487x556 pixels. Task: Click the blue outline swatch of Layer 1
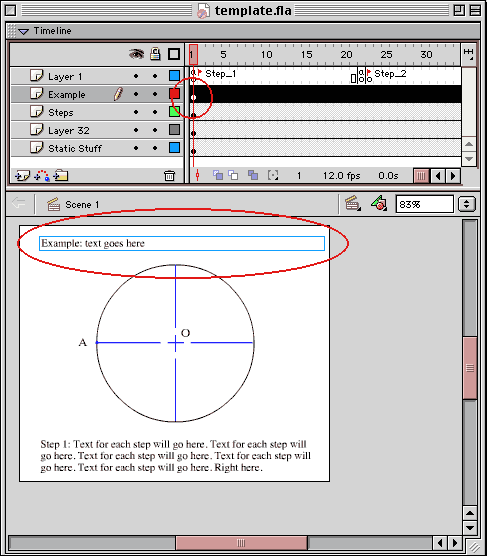click(174, 76)
